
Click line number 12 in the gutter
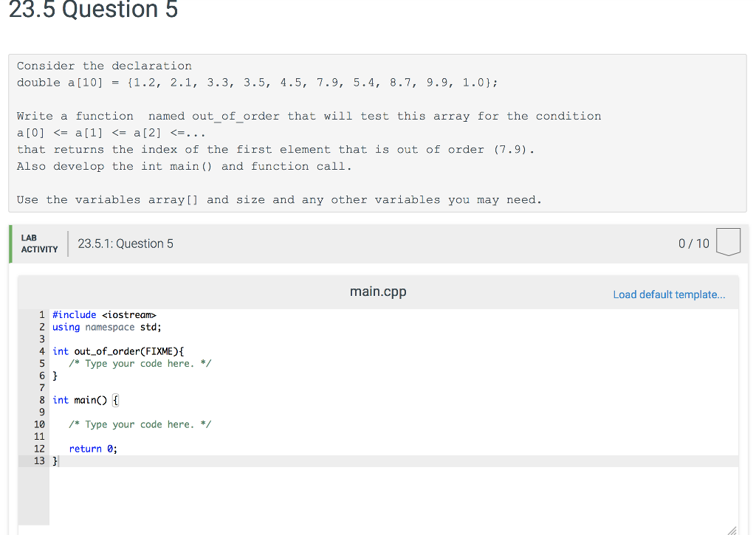(39, 449)
